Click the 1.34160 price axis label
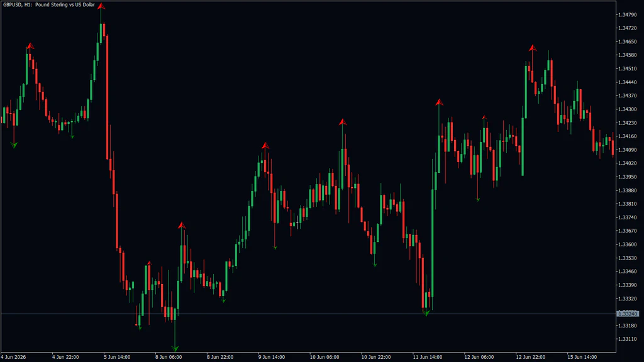This screenshot has width=644, height=362. (x=628, y=136)
